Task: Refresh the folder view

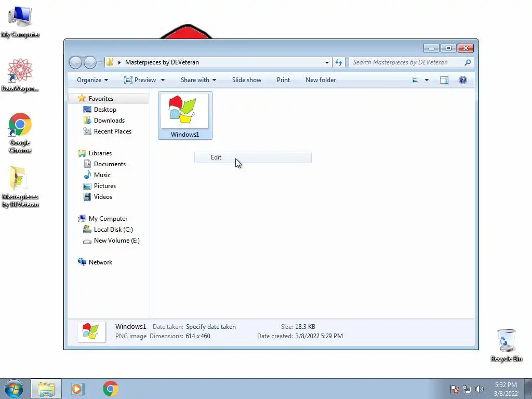Action: pyautogui.click(x=339, y=62)
